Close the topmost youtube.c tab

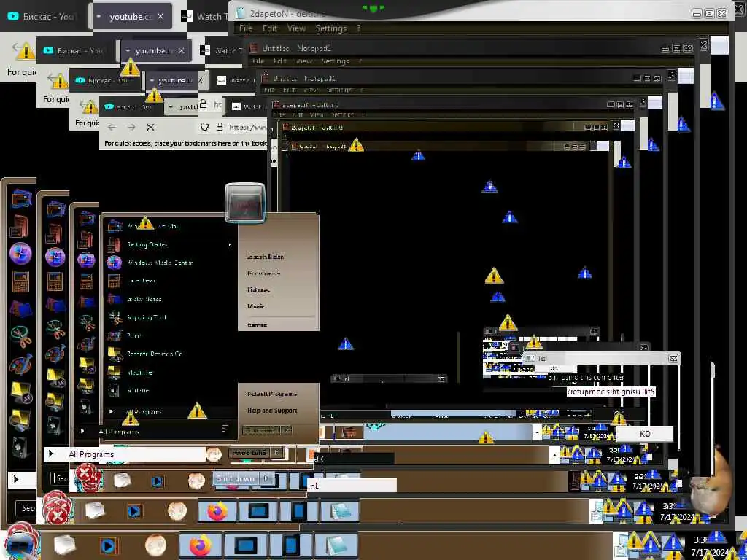pyautogui.click(x=160, y=16)
